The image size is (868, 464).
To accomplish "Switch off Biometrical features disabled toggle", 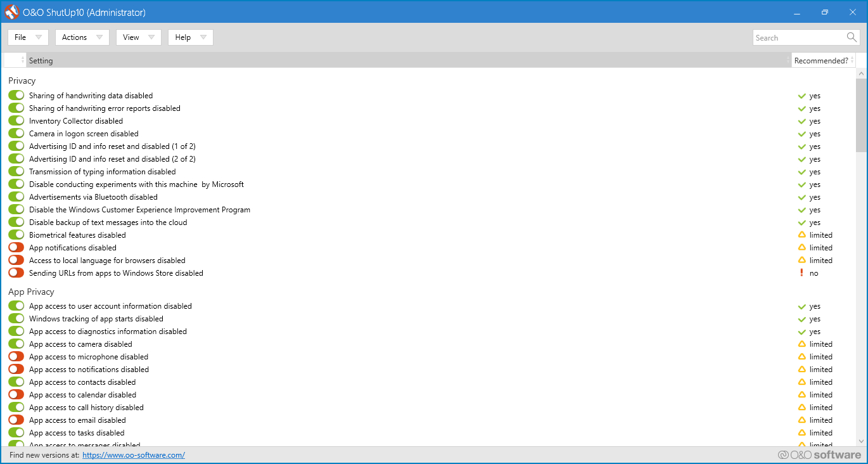I will (x=16, y=235).
